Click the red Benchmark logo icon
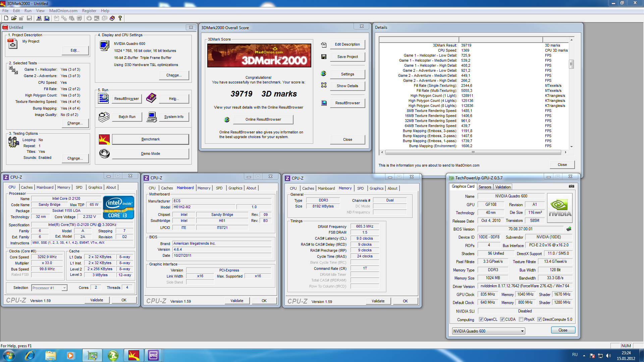The width and height of the screenshot is (644, 362). (x=104, y=139)
